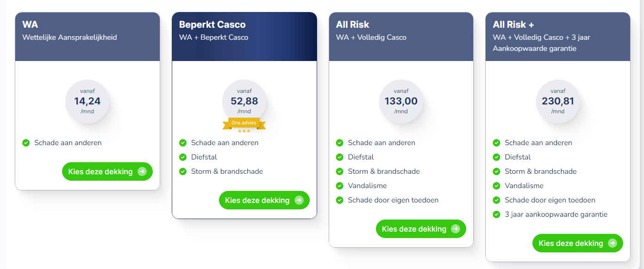Image resolution: width=644 pixels, height=269 pixels.
Task: Click arrow icon on WA card button
Action: pos(142,171)
